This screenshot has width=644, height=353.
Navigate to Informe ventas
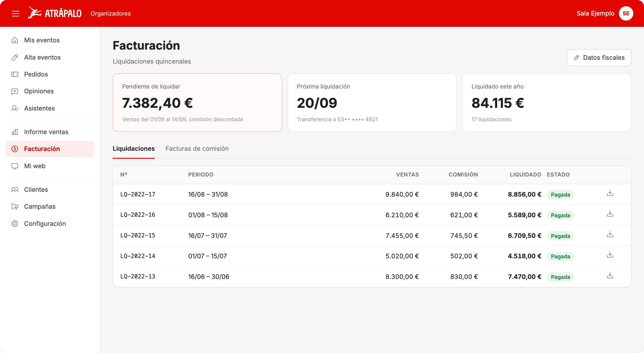tap(50, 132)
